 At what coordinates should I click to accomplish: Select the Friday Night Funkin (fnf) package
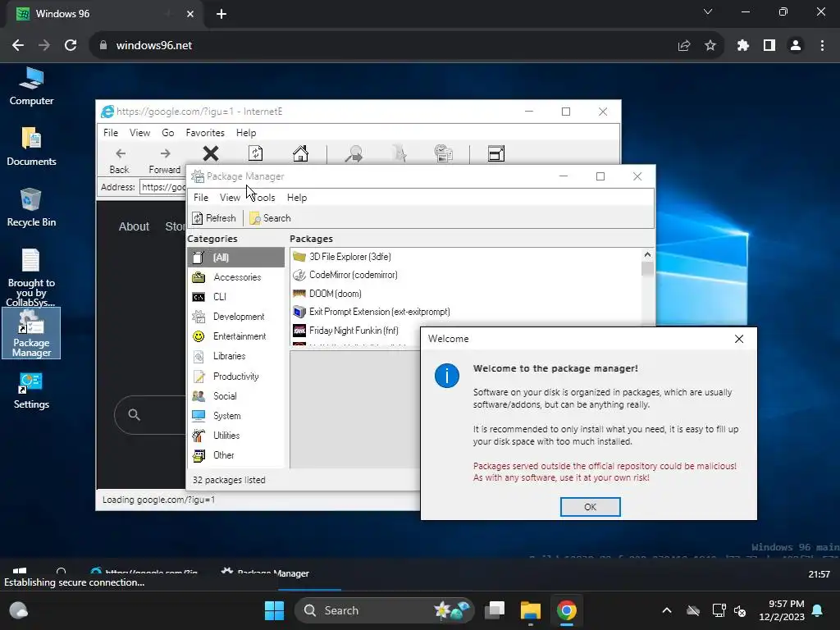pos(356,331)
